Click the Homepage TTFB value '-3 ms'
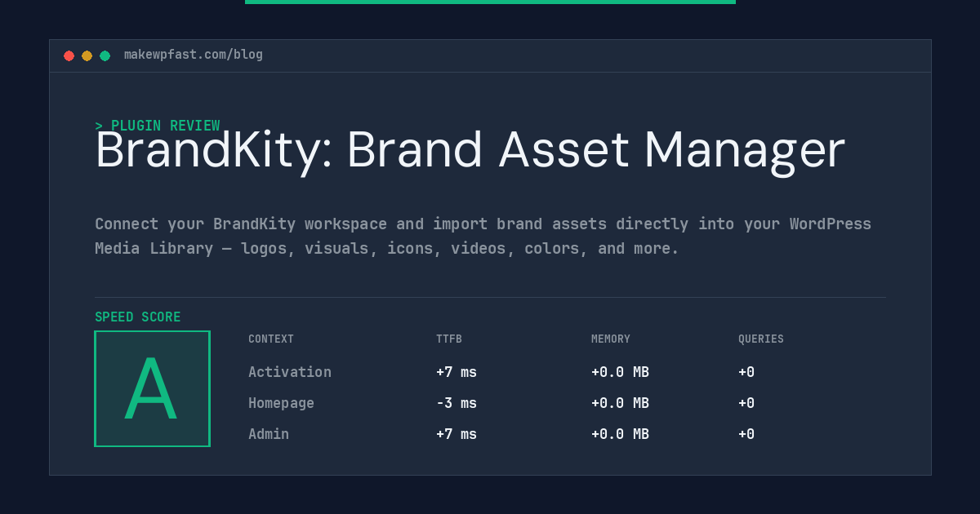This screenshot has height=514, width=980. coord(457,403)
